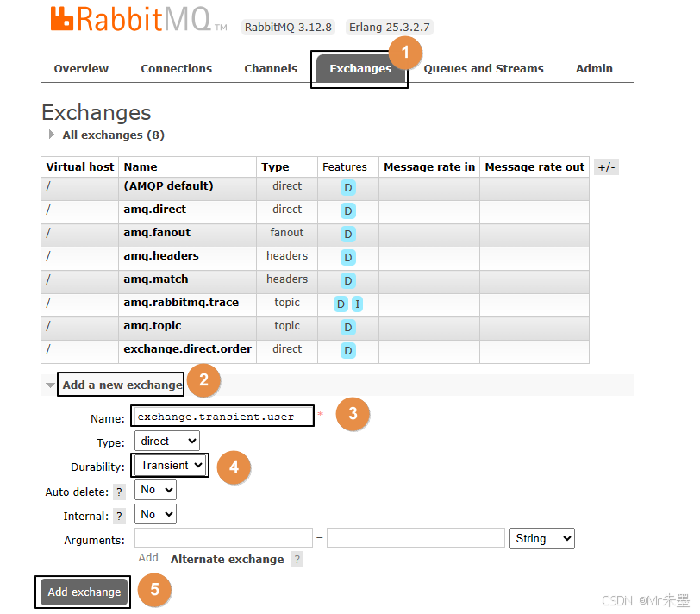This screenshot has height=614, width=700.
Task: Sort by the Virtual host column header
Action: coord(80,167)
